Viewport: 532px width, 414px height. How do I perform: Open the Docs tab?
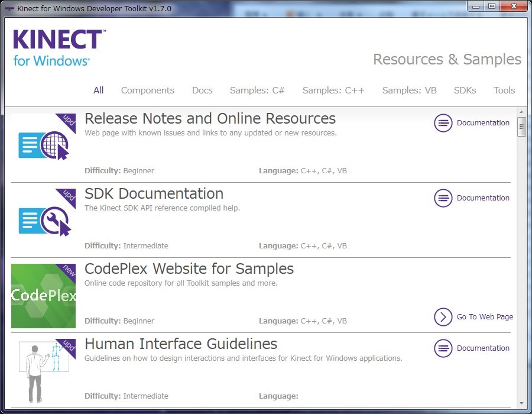click(202, 90)
